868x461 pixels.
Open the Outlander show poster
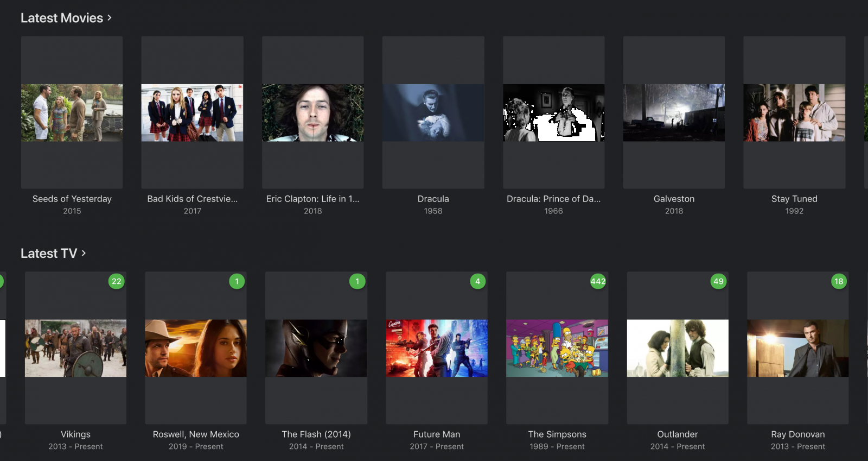[x=678, y=348]
